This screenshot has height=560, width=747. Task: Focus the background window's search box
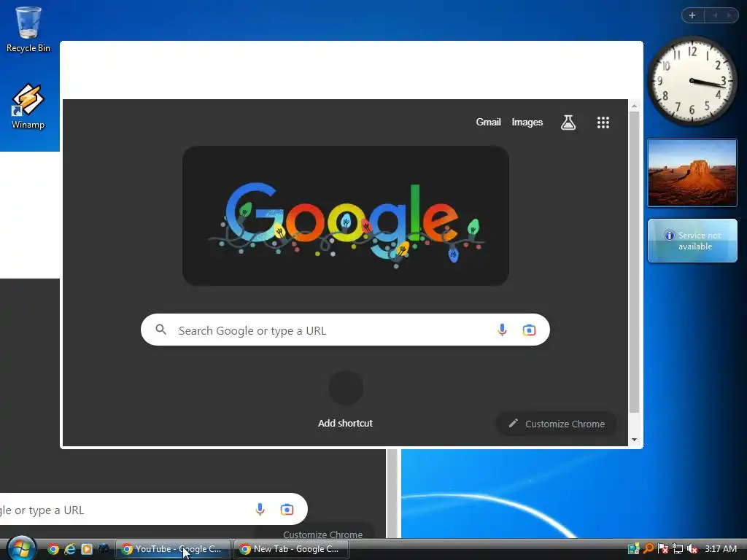click(153, 509)
